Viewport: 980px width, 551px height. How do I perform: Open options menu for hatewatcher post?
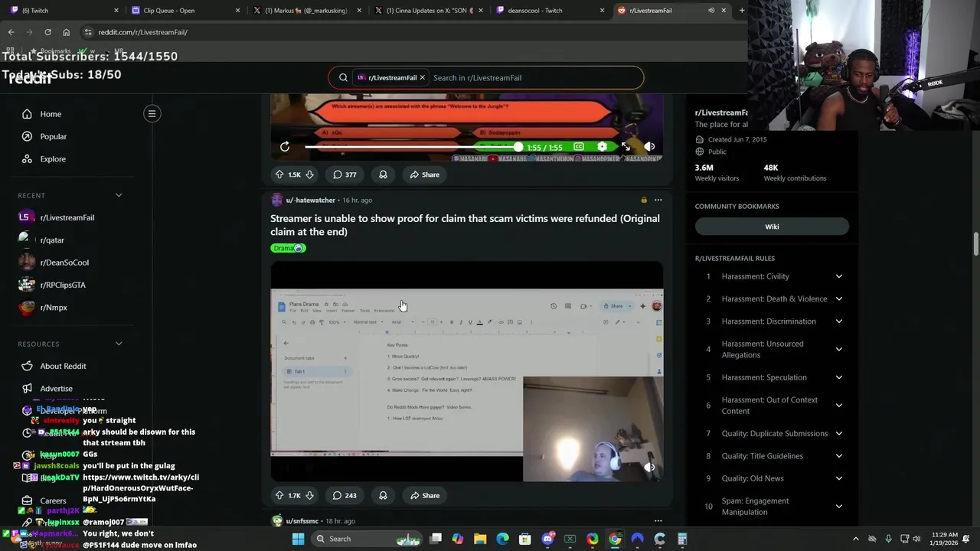click(x=658, y=200)
